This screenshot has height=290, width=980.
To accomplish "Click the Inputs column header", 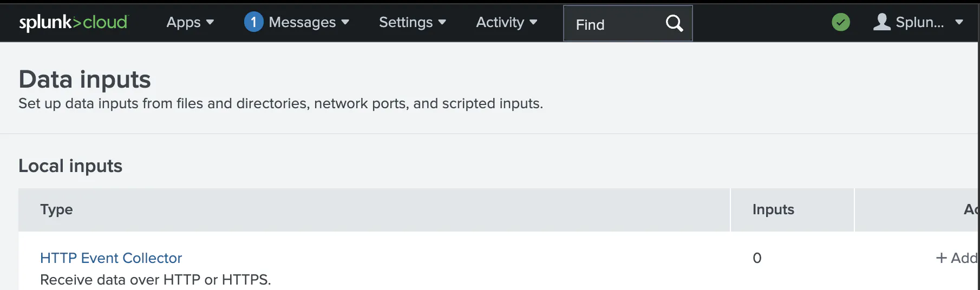I will [773, 209].
